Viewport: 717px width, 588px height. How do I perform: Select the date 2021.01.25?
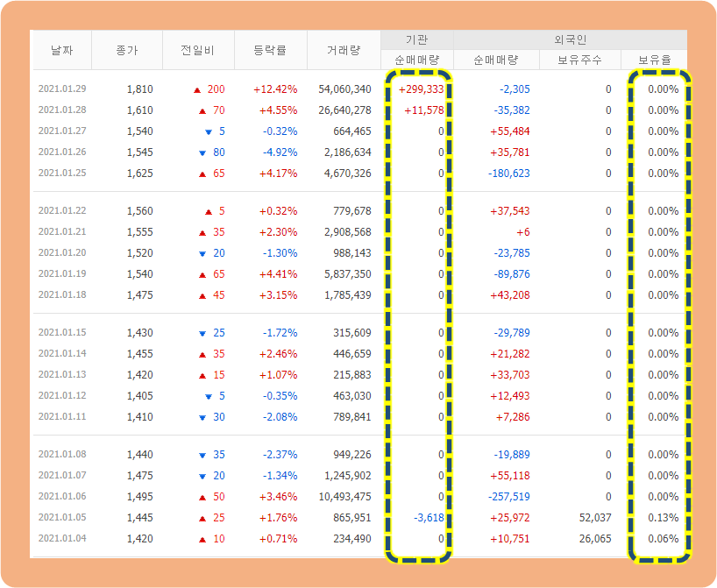click(62, 173)
